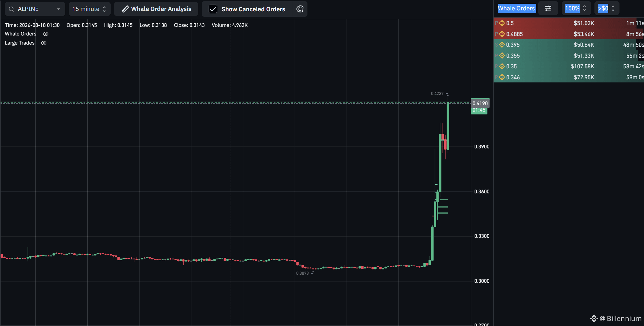Click the Large Trades legend label

20,43
